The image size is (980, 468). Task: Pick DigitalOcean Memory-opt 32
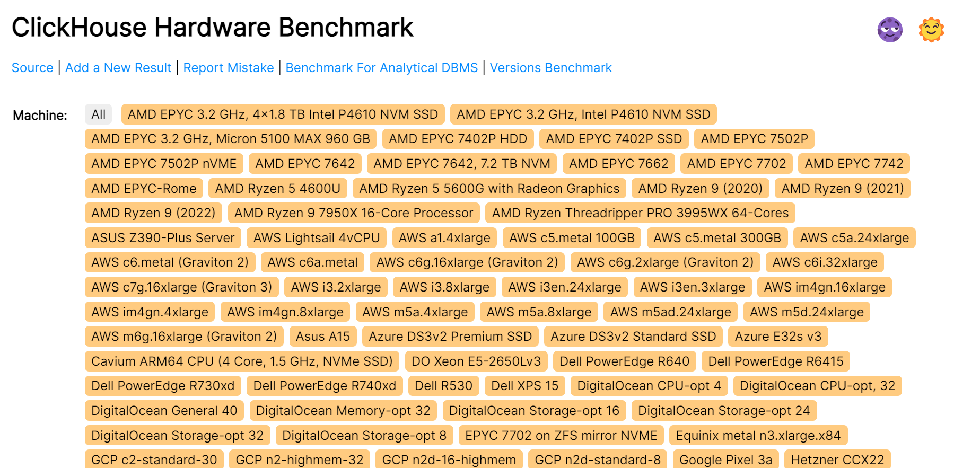tap(343, 411)
